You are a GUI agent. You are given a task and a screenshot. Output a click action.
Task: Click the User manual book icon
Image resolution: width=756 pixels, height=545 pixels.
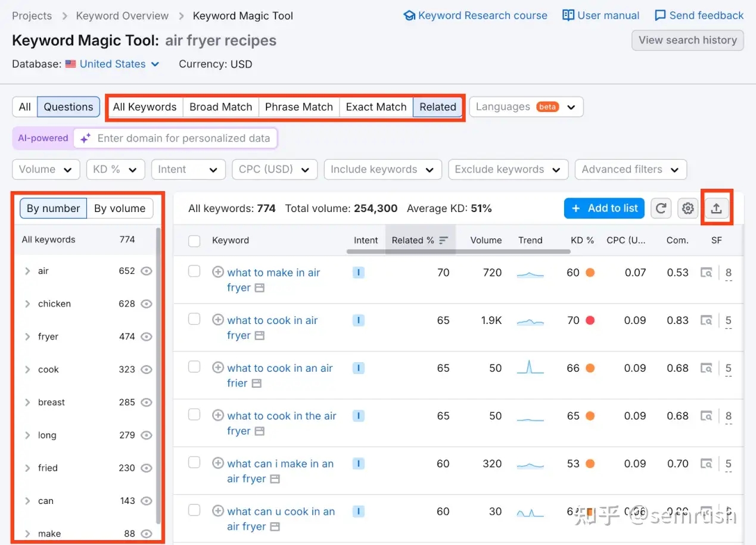568,15
